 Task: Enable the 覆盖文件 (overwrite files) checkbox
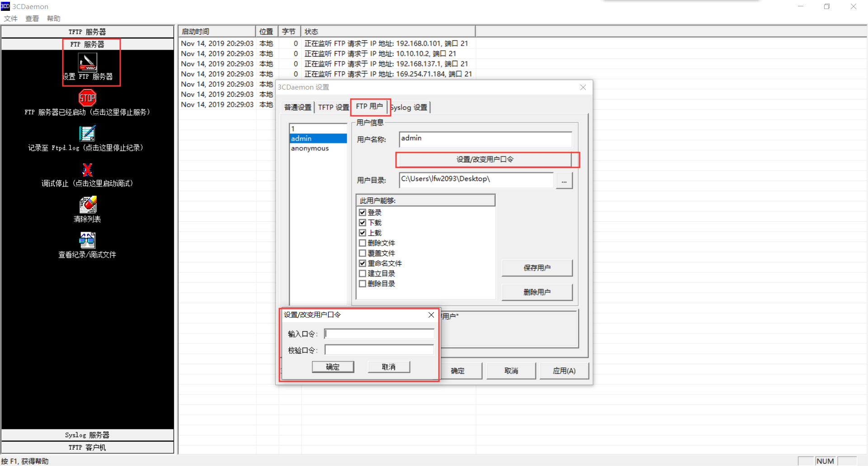[362, 253]
